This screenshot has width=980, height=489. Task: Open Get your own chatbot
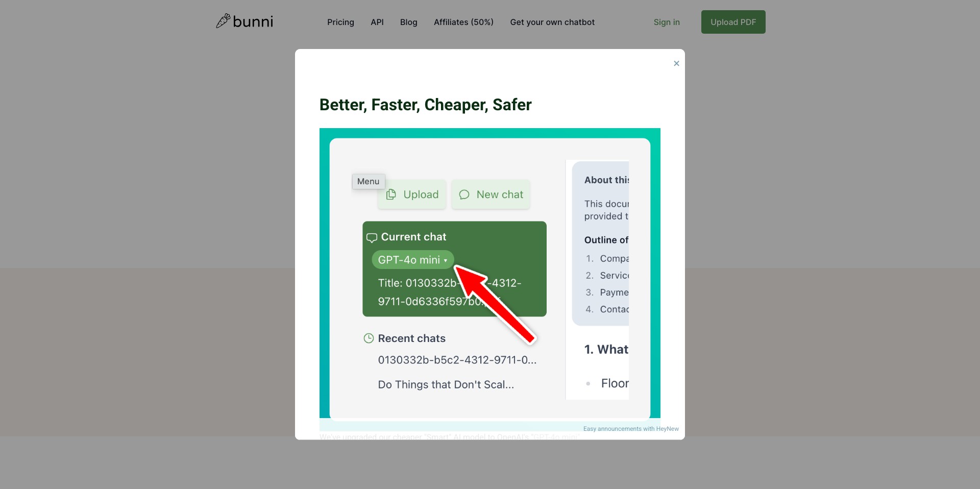pos(552,22)
